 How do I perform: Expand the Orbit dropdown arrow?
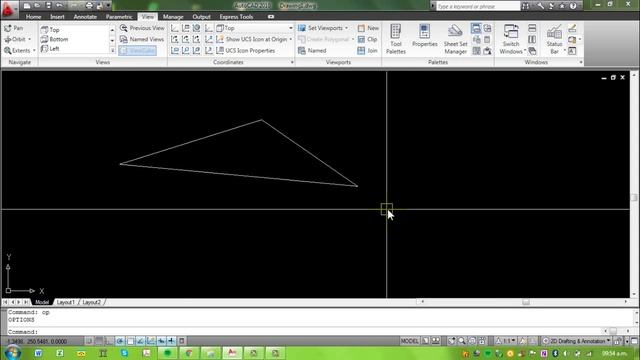29,39
